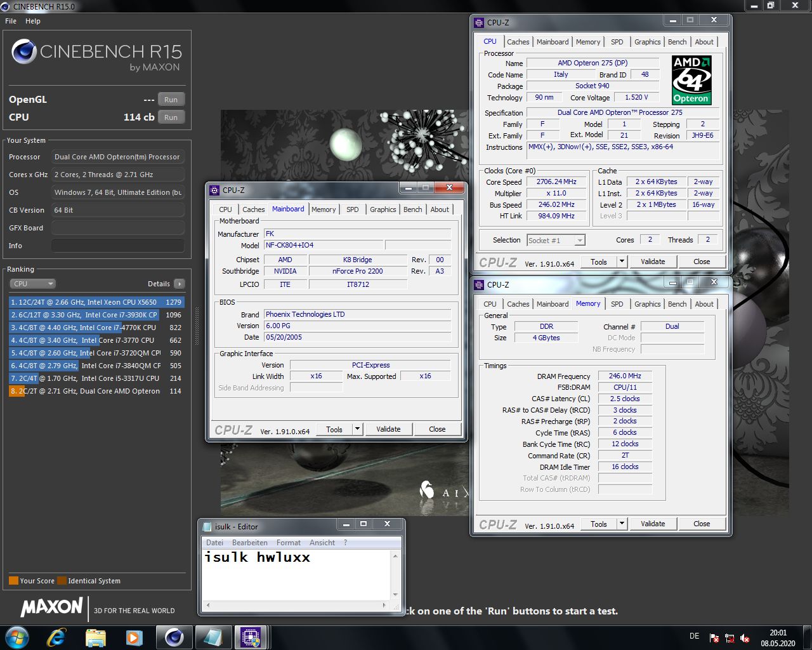Open About tab in Mainboard CPU-Z window
Viewport: 812px width, 650px height.
point(440,209)
